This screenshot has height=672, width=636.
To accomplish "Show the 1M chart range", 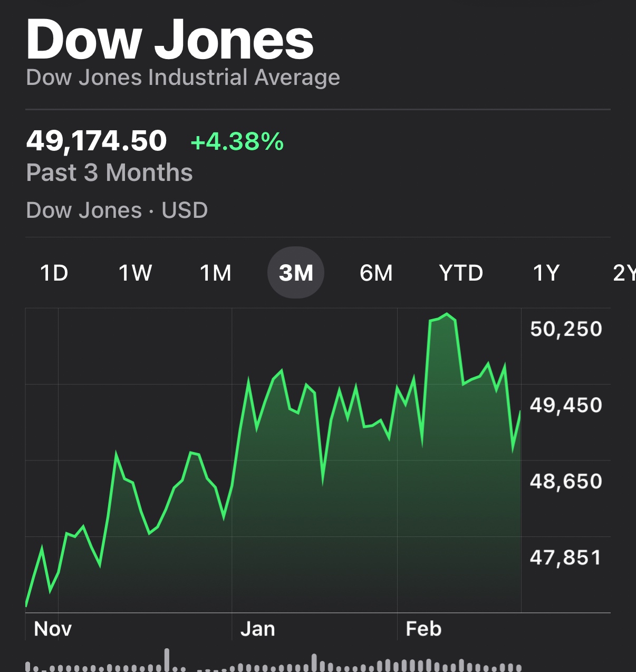I will pyautogui.click(x=216, y=273).
